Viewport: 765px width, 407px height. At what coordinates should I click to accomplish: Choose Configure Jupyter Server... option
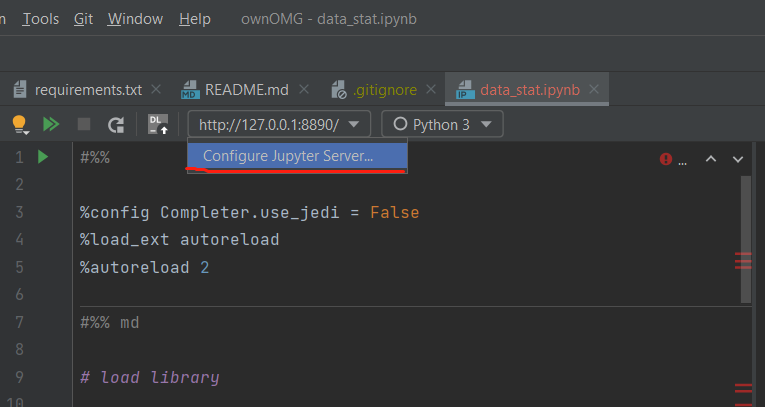point(297,156)
